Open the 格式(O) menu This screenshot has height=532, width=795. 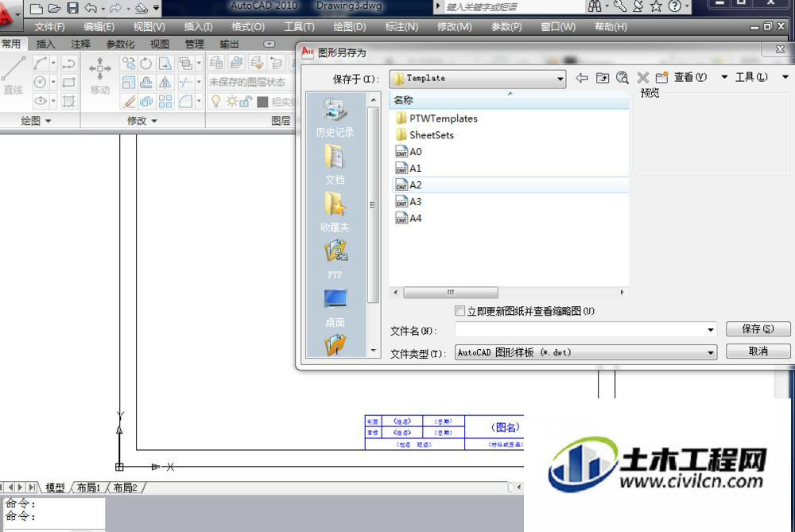pos(248,27)
